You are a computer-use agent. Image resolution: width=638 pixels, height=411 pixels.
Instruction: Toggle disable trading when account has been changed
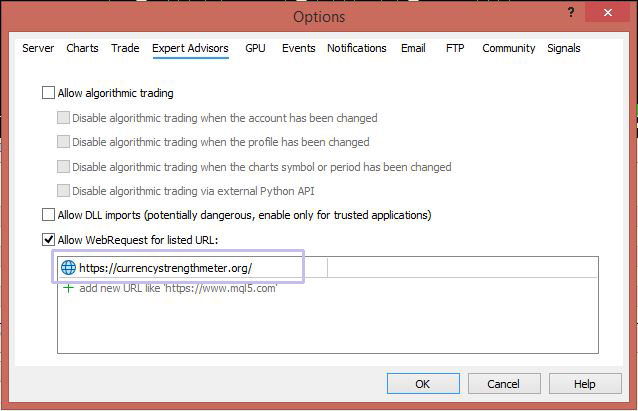click(64, 118)
